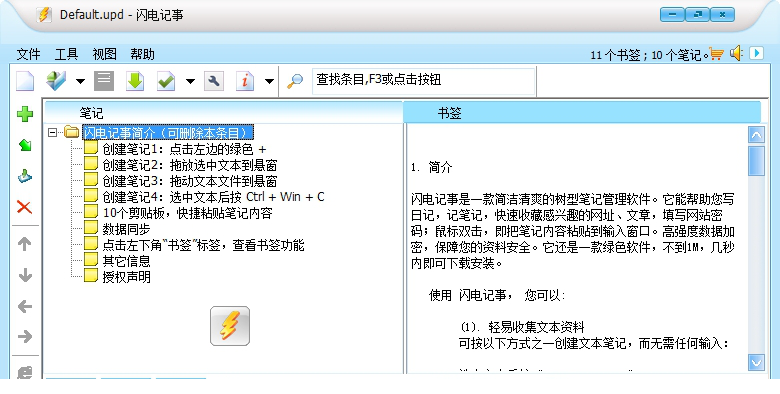This screenshot has height=394, width=780.
Task: Move item up with up arrow
Action: (25, 244)
